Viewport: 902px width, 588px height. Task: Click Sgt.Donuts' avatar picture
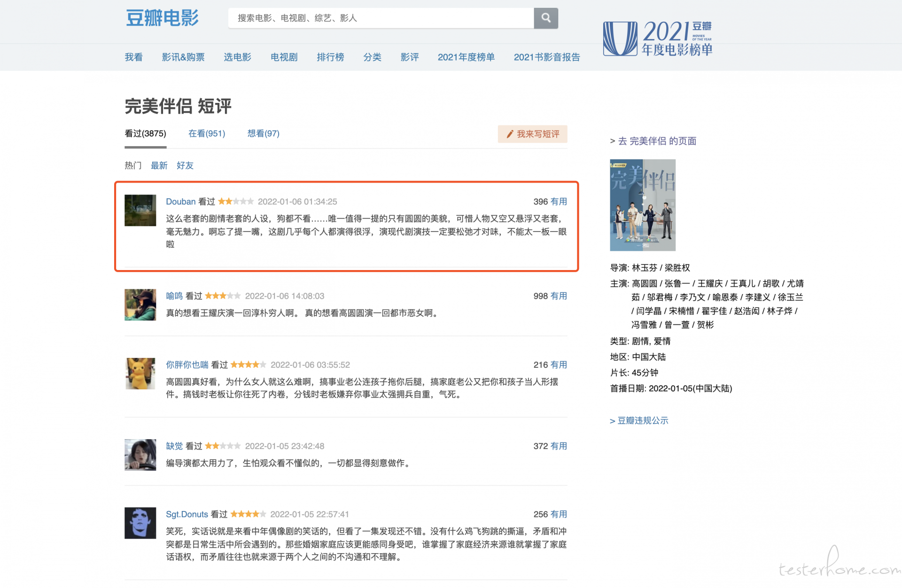click(140, 523)
